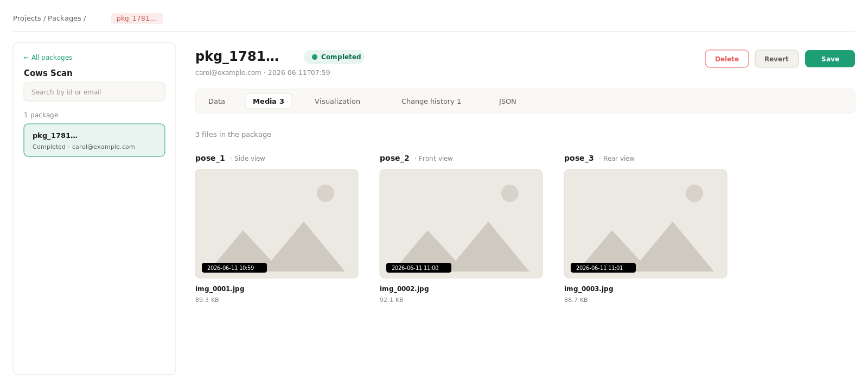Select the pkg_1781… package card in sidebar

(94, 140)
